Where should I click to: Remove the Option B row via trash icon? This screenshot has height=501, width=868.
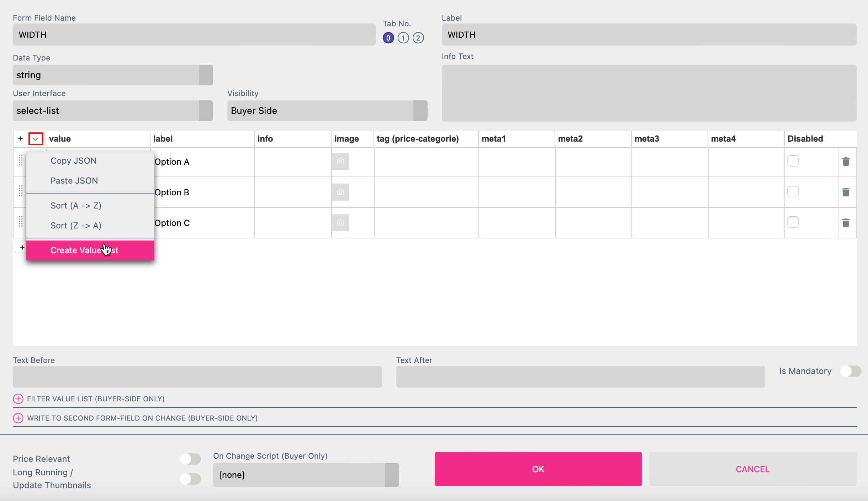coord(846,192)
